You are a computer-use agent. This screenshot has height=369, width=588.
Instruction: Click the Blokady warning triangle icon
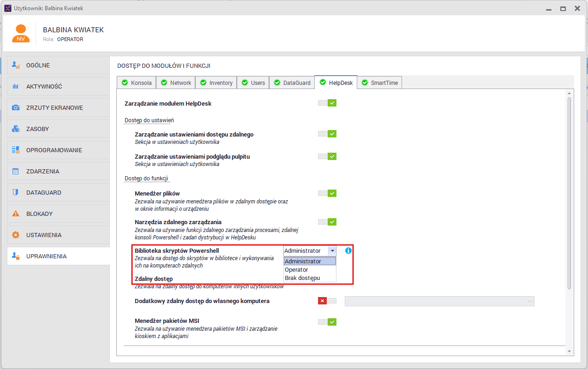point(16,214)
